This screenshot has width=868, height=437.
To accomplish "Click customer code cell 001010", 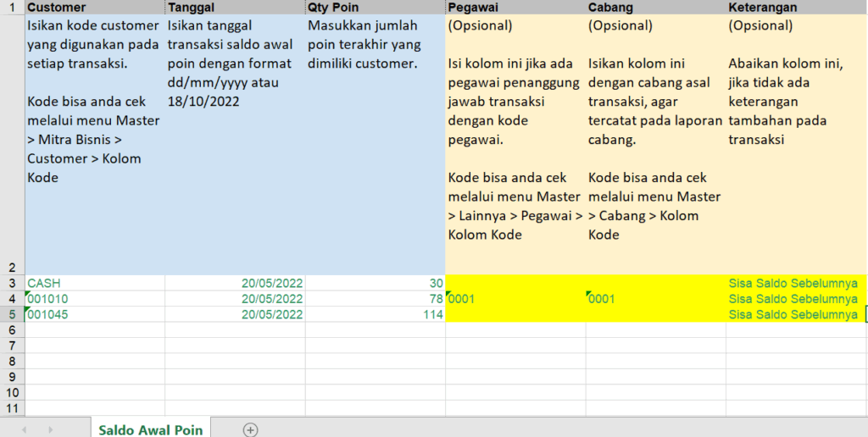I will [95, 299].
